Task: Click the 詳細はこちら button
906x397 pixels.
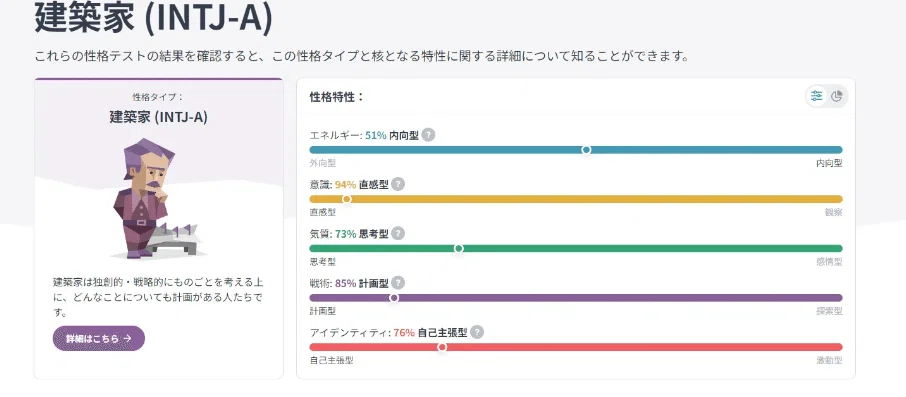Action: pyautogui.click(x=99, y=339)
